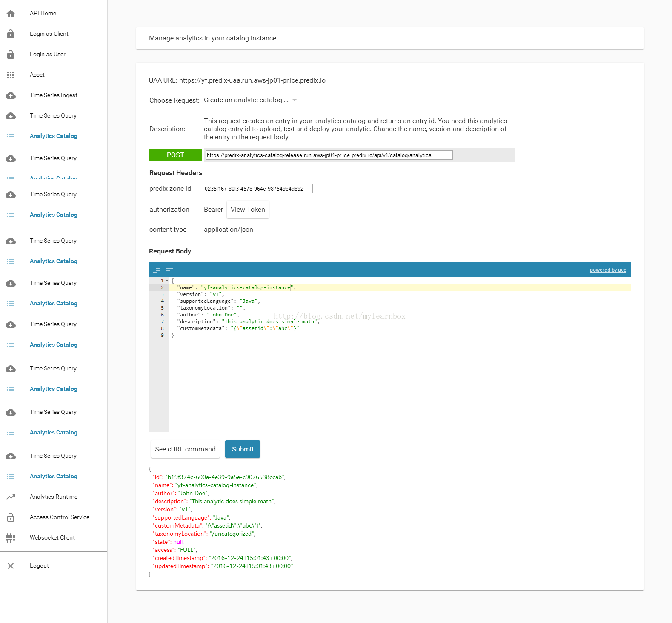Click the "taxonomyLocation" line in the editor
The width and height of the screenshot is (672, 623).
pos(211,308)
